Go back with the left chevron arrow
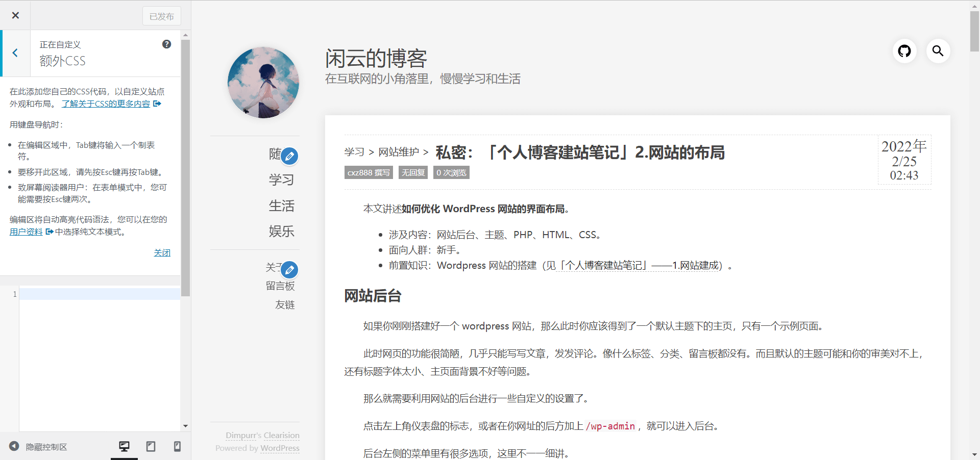Viewport: 980px width, 460px height. coord(15,53)
